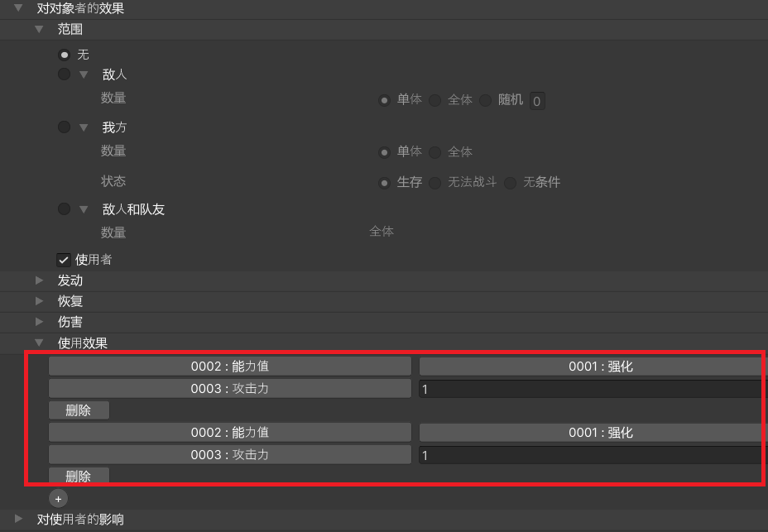
Task: Expand the 伤害 section
Action: click(39, 322)
